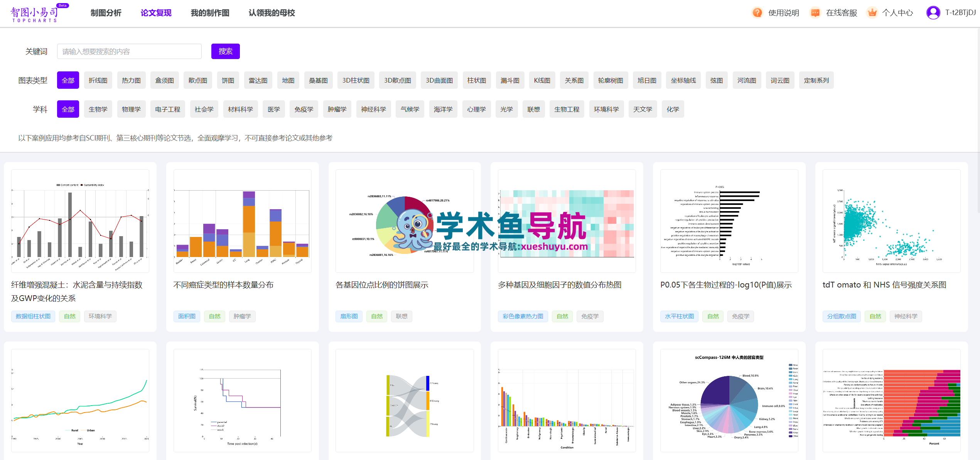
Task: Filter discipline by 物理学
Action: pyautogui.click(x=132, y=109)
